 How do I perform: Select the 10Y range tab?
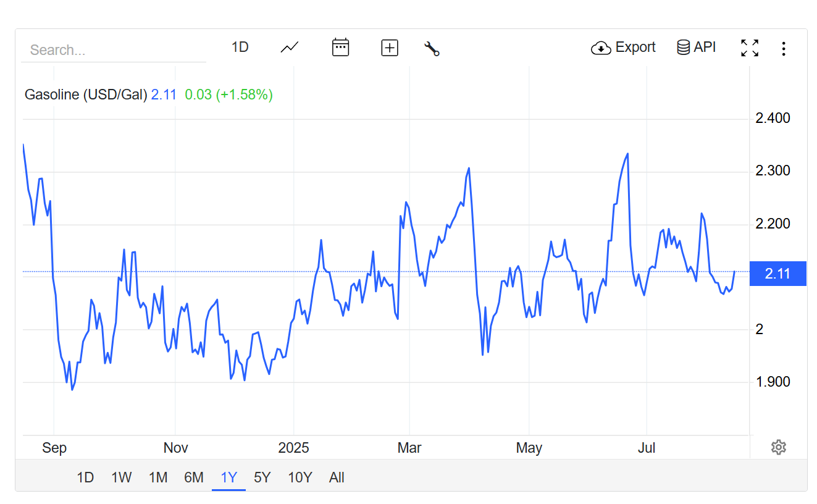(300, 477)
